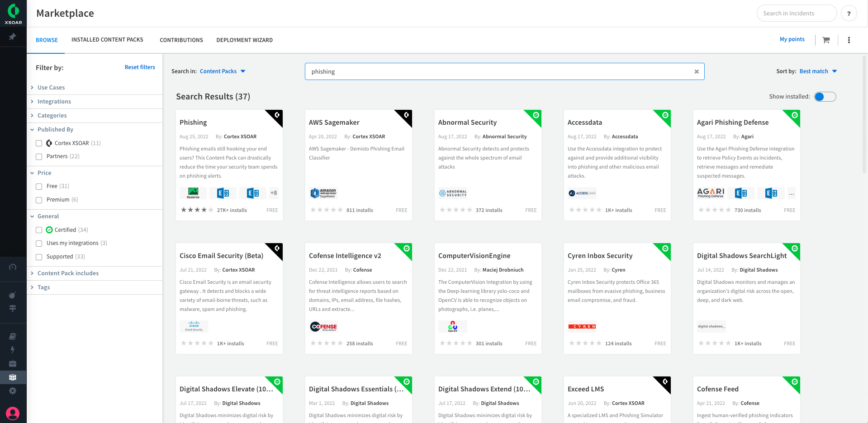Check the Premium price filter
The height and width of the screenshot is (423, 868).
[x=39, y=200]
